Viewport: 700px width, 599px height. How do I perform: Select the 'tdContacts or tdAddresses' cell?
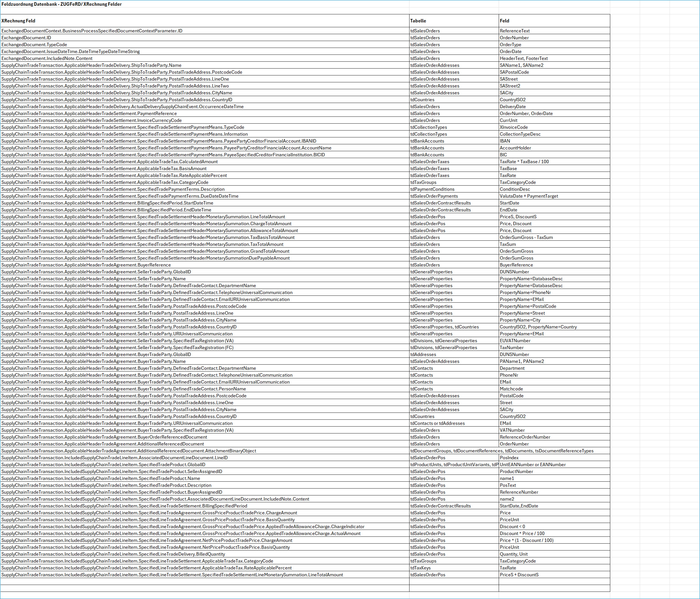454,423
